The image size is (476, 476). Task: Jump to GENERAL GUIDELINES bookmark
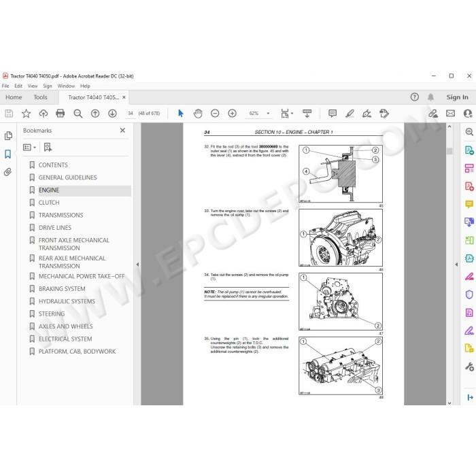(67, 177)
